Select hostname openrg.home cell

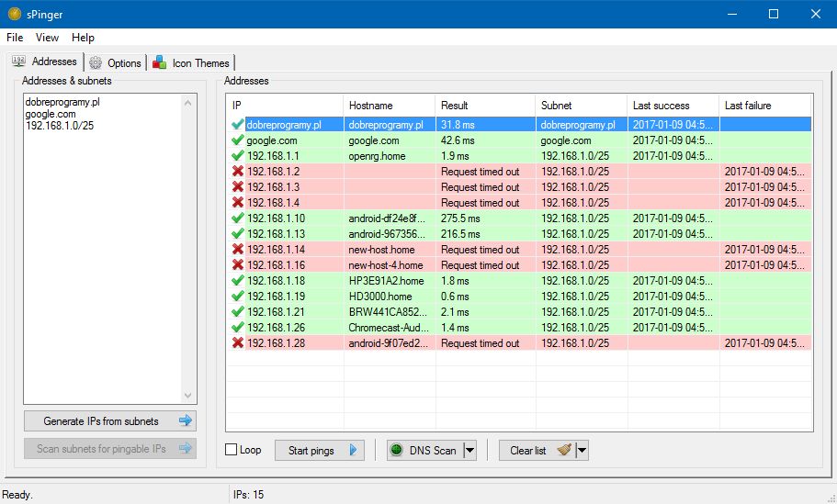pyautogui.click(x=390, y=156)
